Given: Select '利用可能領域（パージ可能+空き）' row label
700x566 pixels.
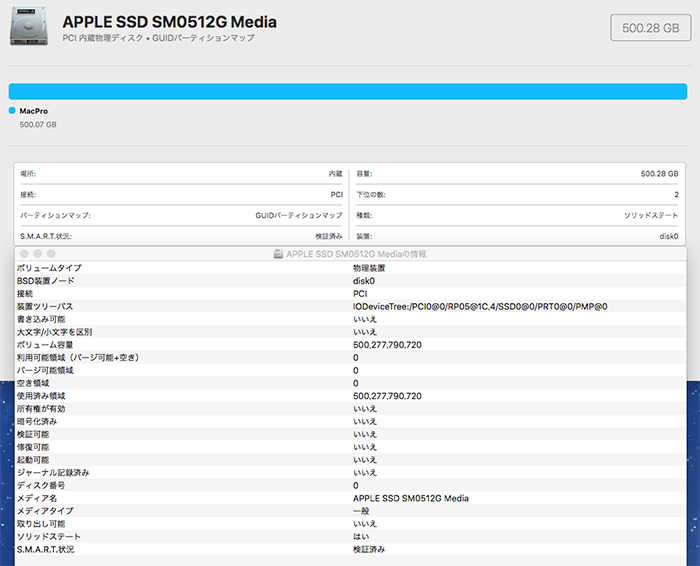Looking at the screenshot, I should pos(78,358).
